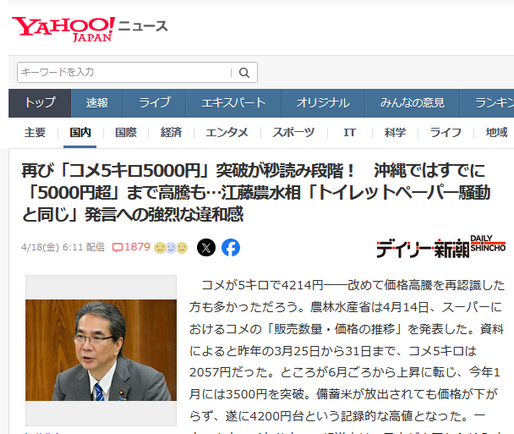Click the Yahoo! JAPAN news logo
This screenshot has width=514, height=434.
tap(90, 29)
